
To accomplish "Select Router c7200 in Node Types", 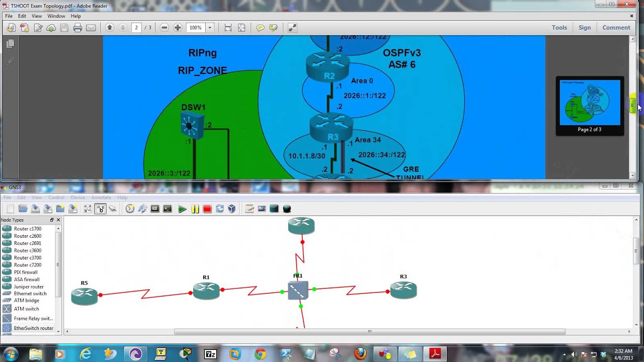I will point(28,265).
